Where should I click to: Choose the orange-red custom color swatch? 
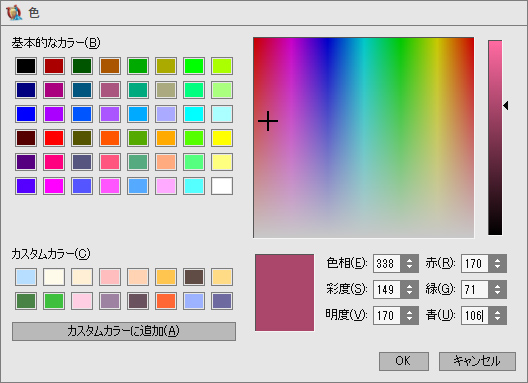(166, 301)
